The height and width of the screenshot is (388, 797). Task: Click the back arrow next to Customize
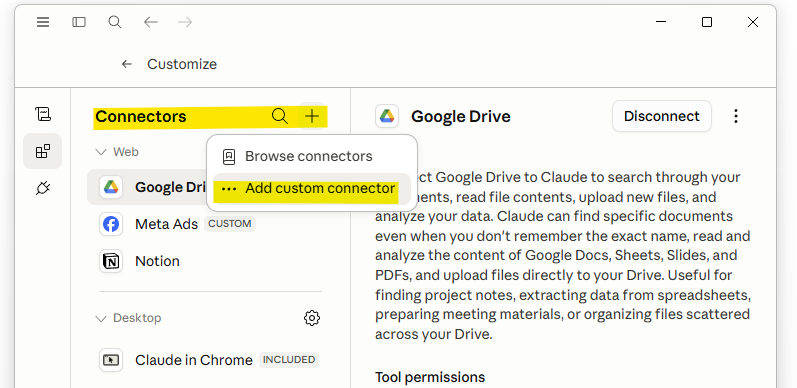127,64
